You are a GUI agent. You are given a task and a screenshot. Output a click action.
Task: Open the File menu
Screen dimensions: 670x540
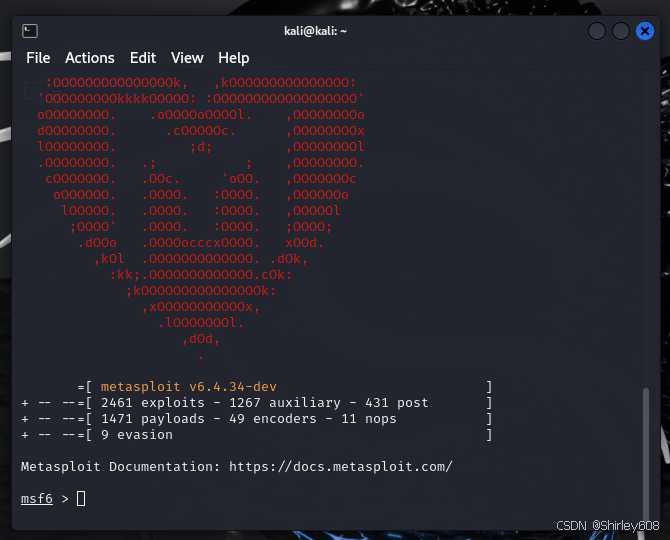pyautogui.click(x=38, y=58)
